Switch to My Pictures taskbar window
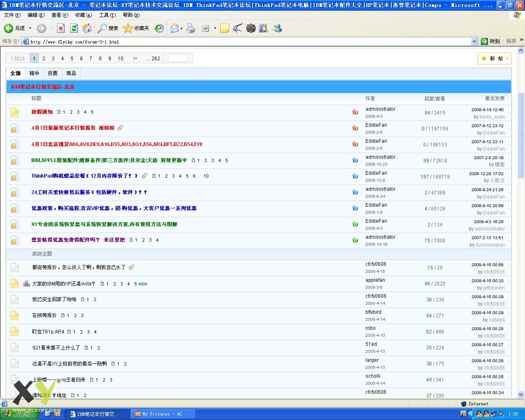Screen dimensions: 525x420 tap(163, 414)
